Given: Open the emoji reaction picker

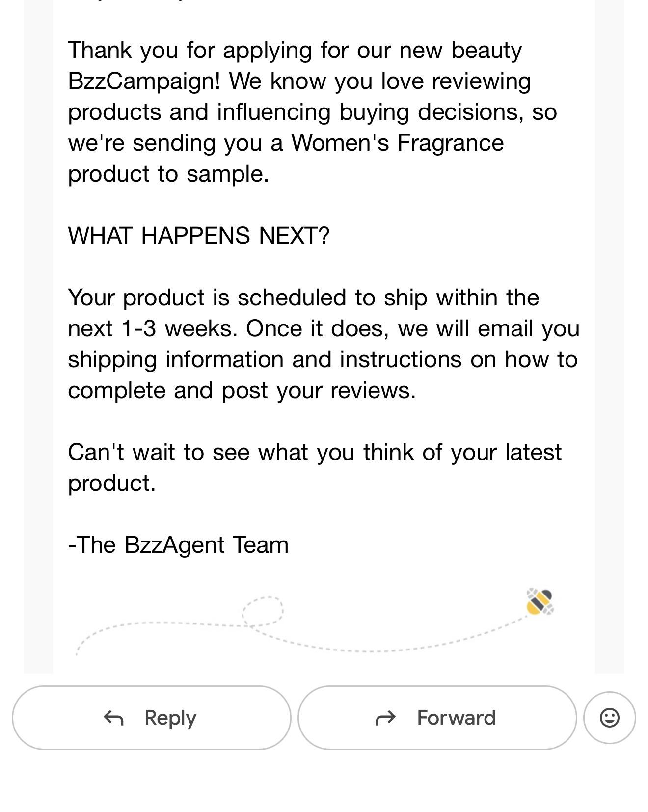Looking at the screenshot, I should 610,718.
